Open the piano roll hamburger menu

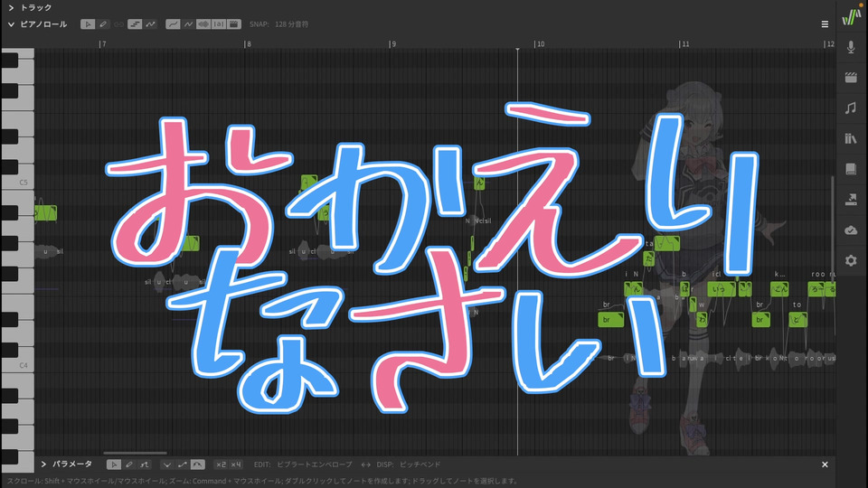tap(825, 24)
